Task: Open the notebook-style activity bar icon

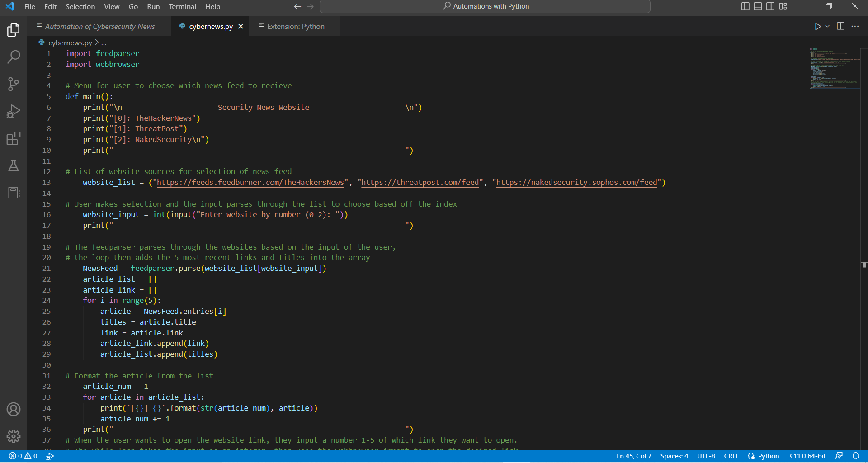Action: (14, 193)
